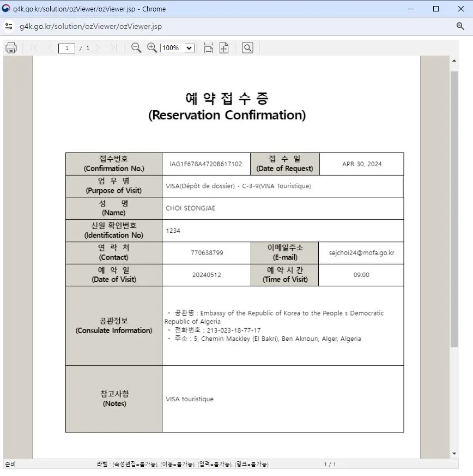Click the Time of Visit label cell
The image size is (473, 476).
click(284, 275)
